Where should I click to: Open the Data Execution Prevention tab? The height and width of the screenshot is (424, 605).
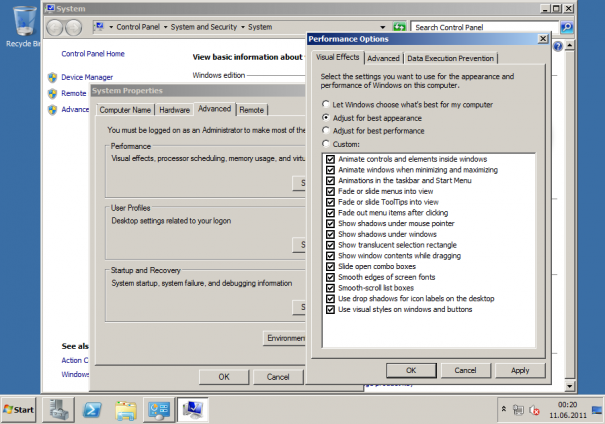(450, 58)
